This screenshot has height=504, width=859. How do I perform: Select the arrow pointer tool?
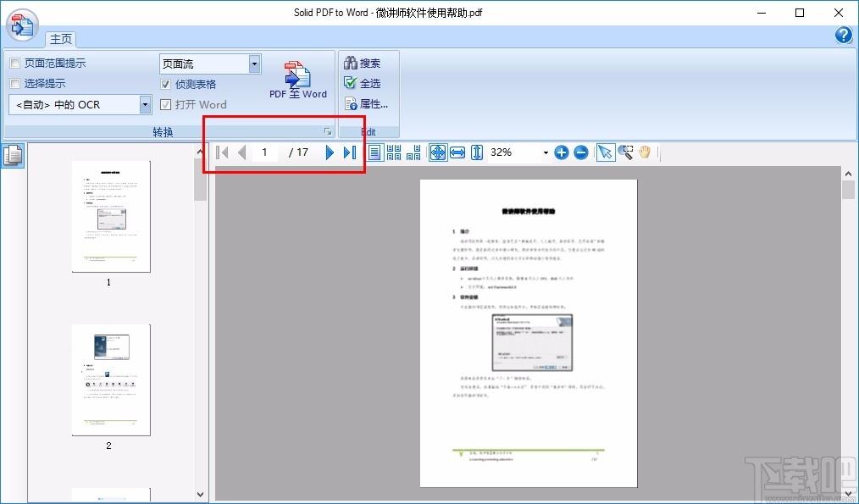point(606,152)
